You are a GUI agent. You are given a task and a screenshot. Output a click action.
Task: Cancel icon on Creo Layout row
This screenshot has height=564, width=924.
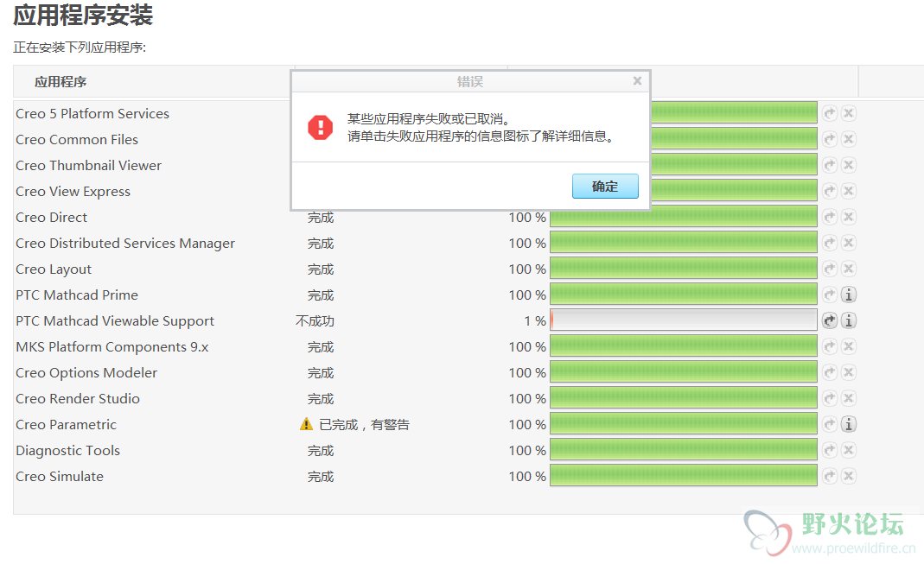849,269
